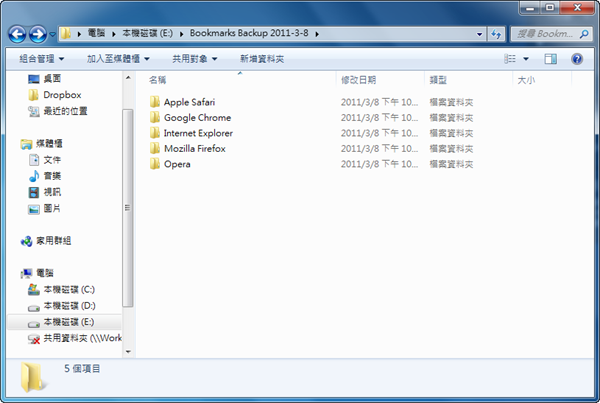Open 本機磁碟 (E:) in the navigation pane
600x403 pixels.
point(68,322)
